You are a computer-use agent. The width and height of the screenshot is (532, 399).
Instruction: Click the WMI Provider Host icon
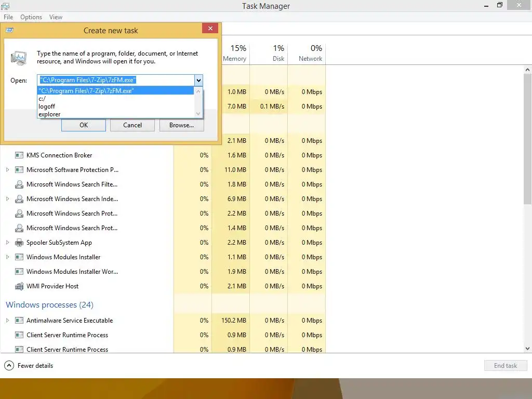(19, 286)
